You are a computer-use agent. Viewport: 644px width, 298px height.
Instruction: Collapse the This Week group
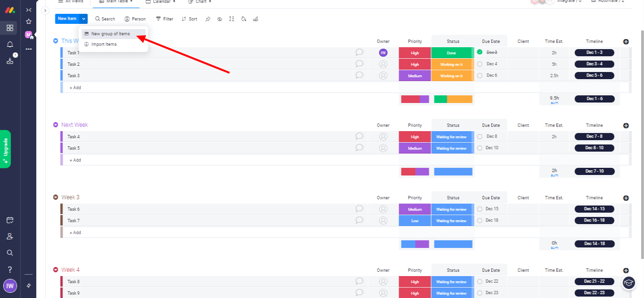click(55, 41)
